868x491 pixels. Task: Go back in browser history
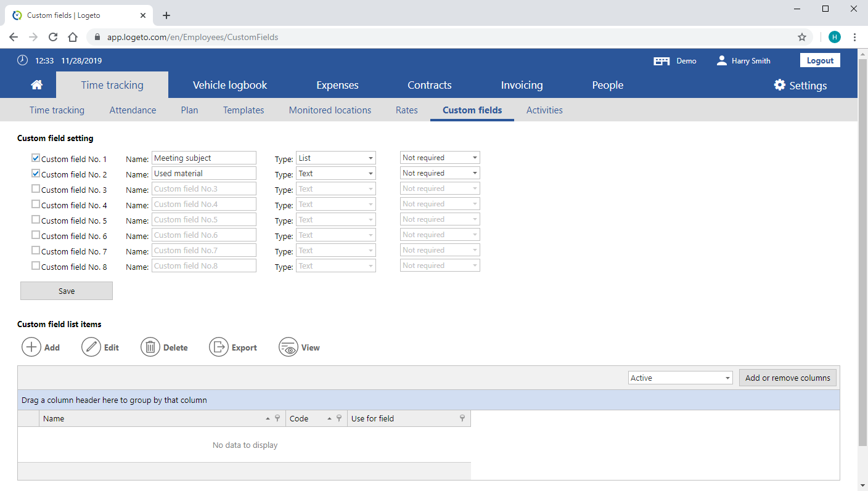click(x=14, y=37)
